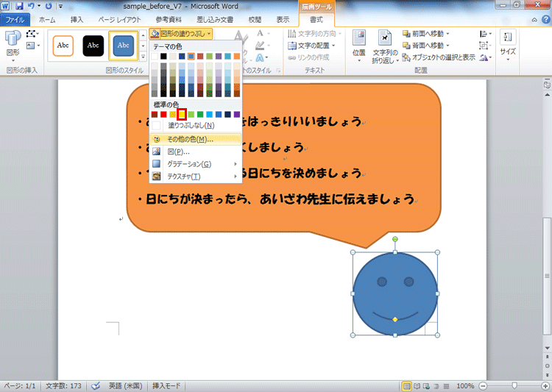Open the 位置 position dropdown
The height and width of the screenshot is (392, 552).
359,46
